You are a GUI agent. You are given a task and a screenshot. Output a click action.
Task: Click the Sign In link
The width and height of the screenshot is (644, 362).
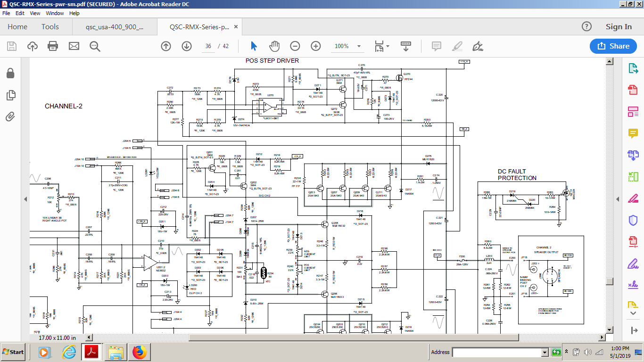click(x=619, y=27)
